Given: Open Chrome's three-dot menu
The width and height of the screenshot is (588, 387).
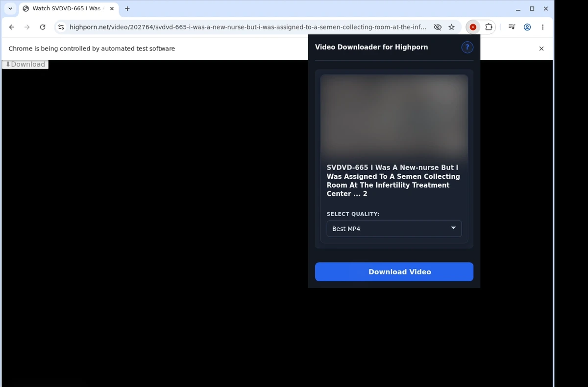Looking at the screenshot, I should point(543,27).
